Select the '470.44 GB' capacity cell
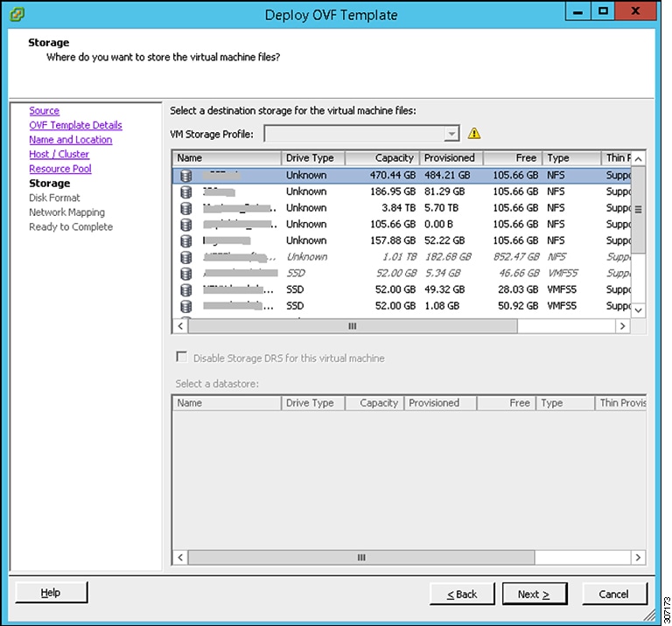 click(393, 175)
